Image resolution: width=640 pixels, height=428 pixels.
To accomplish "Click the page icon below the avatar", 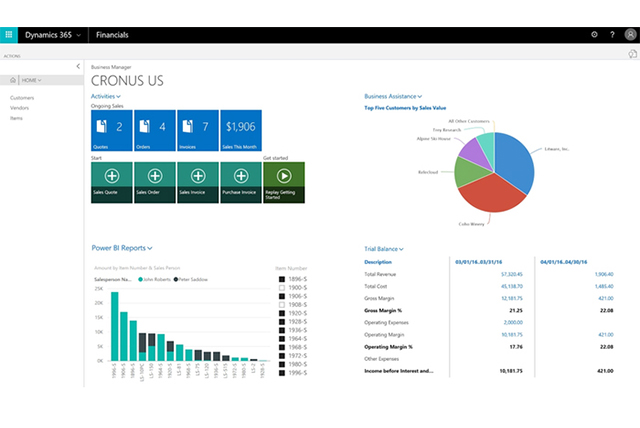I will pyautogui.click(x=632, y=54).
